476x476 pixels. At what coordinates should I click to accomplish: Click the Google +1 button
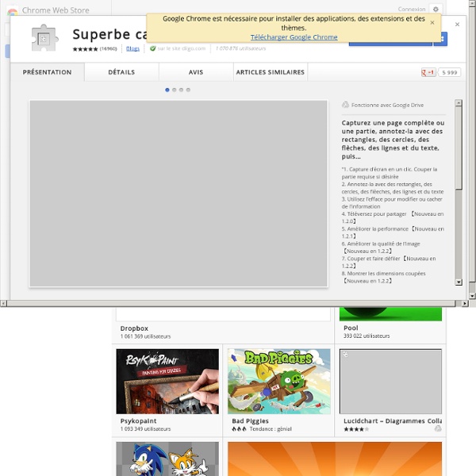coord(428,72)
